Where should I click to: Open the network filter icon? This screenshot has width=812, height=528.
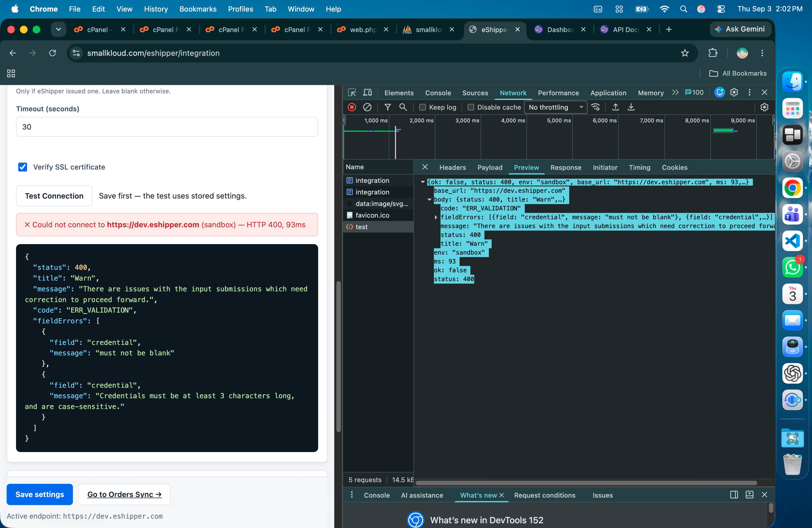pyautogui.click(x=387, y=107)
